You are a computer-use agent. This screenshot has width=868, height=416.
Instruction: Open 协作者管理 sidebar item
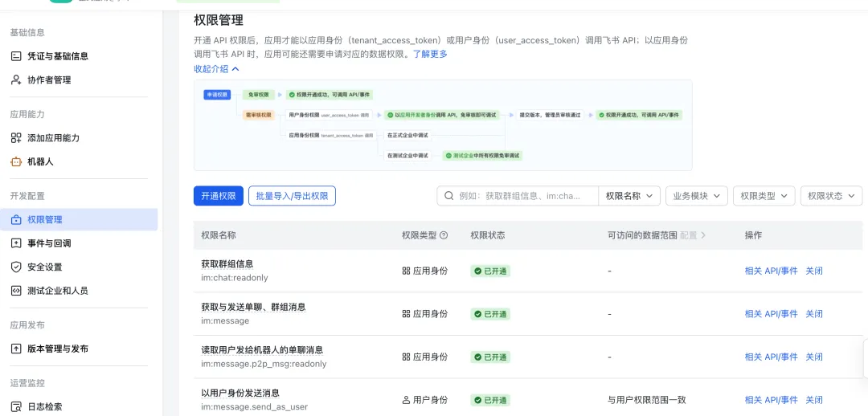[x=79, y=80]
